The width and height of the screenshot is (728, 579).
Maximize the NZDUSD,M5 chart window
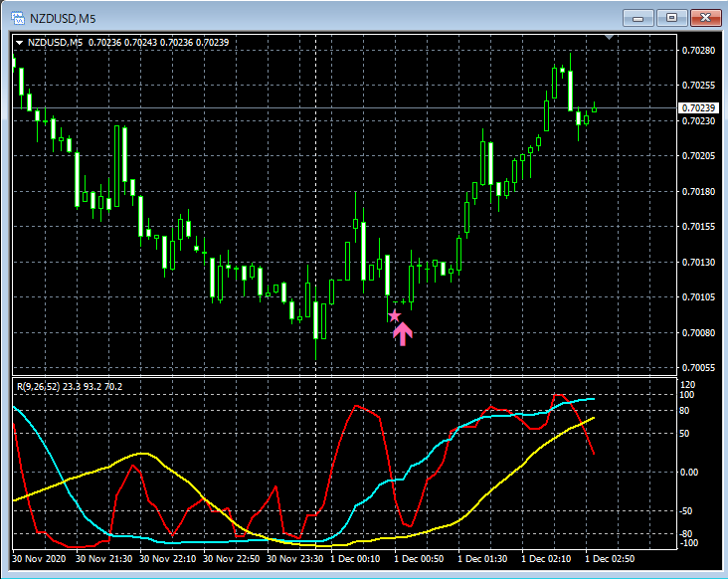coord(672,17)
